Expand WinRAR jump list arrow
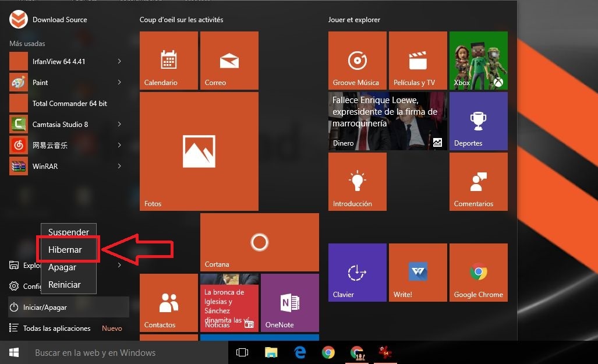Viewport: 598px width, 364px height. tap(119, 166)
